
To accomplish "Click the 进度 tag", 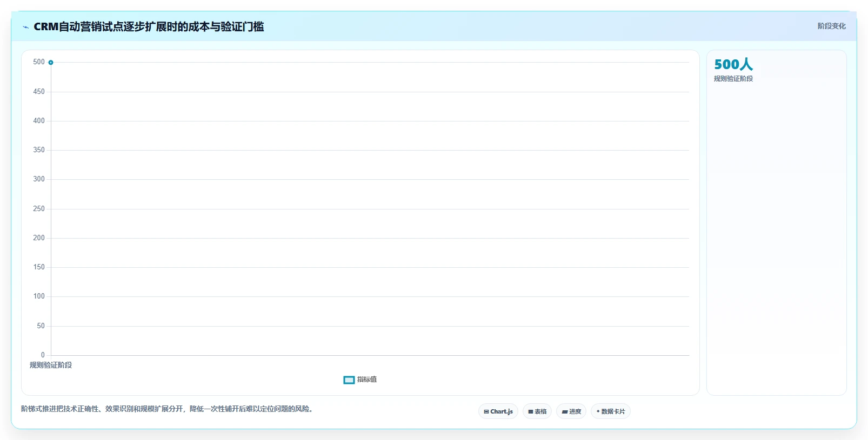I will click(571, 411).
